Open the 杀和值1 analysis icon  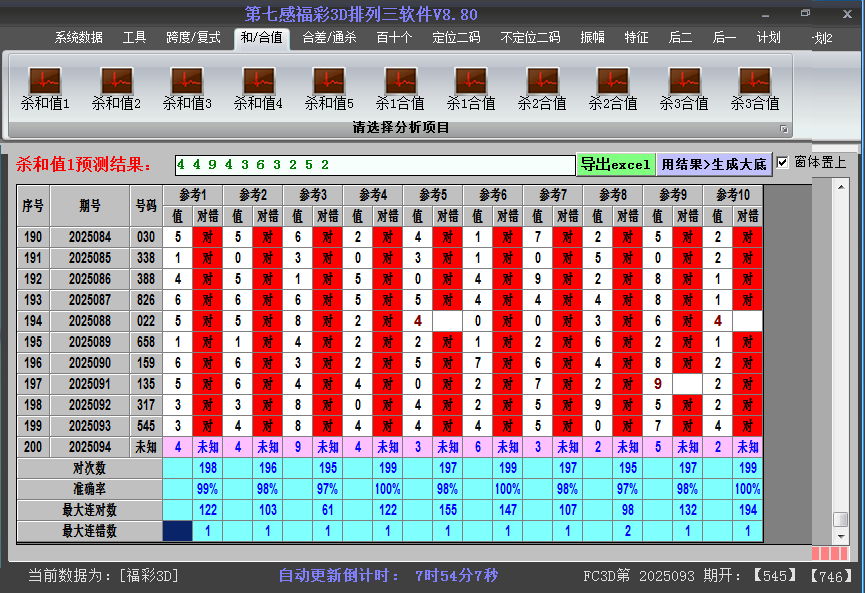click(45, 89)
